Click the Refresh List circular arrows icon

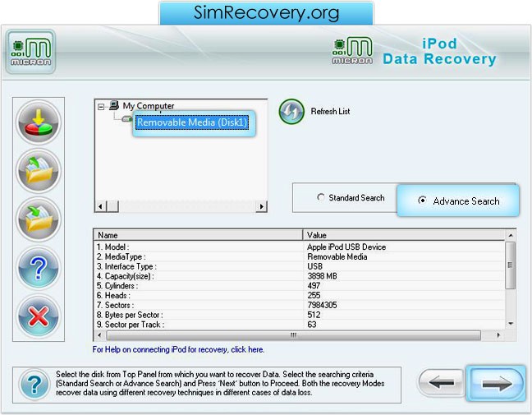[x=291, y=112]
